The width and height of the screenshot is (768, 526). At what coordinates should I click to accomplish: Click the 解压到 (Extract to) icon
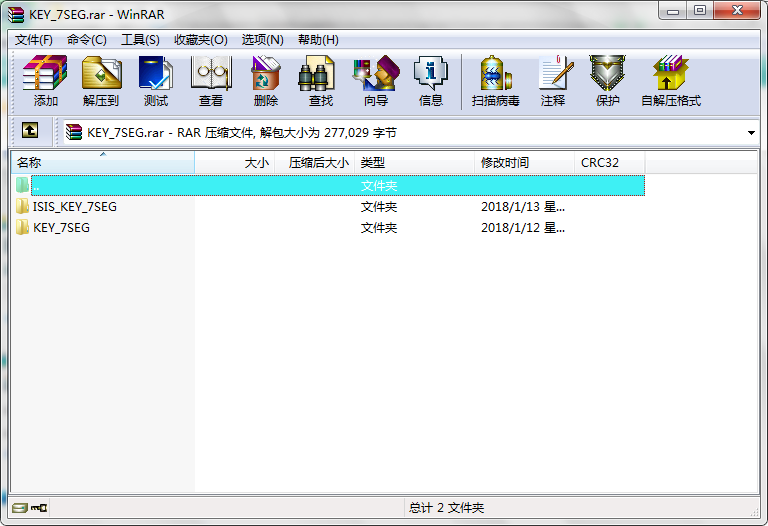coord(101,73)
